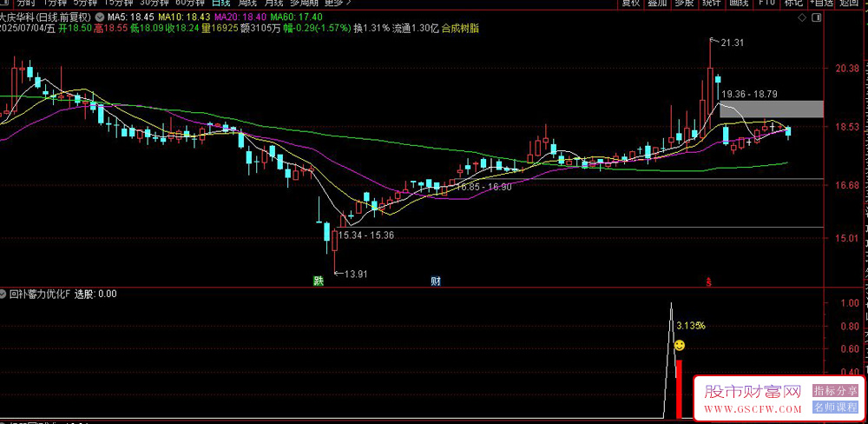Image resolution: width=868 pixels, height=424 pixels.
Task: Open the 统计 statistics button
Action: (711, 3)
